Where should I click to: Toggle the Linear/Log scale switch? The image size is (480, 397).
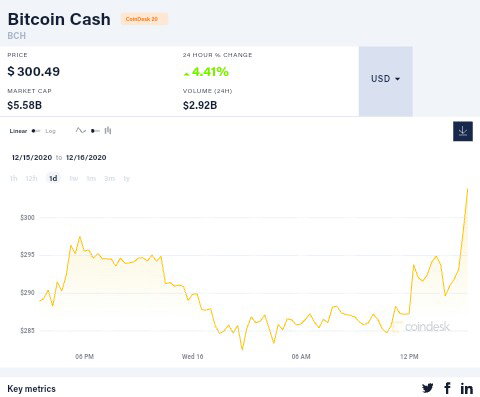click(36, 131)
